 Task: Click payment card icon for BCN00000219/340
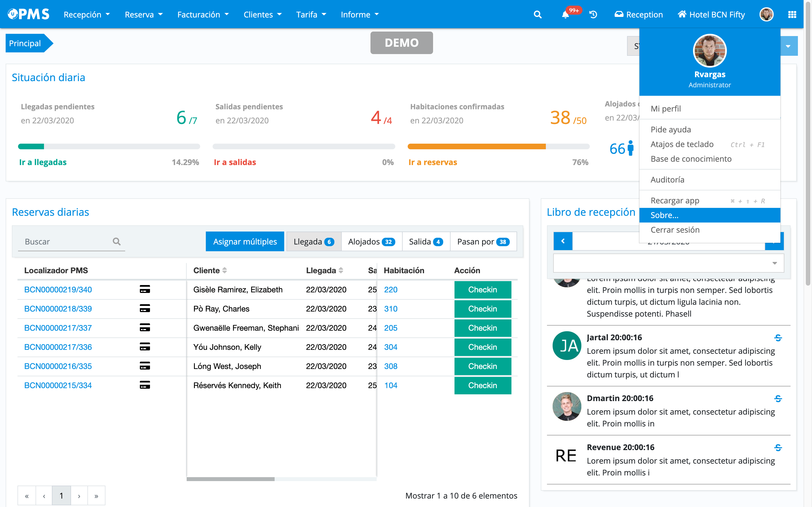145,289
